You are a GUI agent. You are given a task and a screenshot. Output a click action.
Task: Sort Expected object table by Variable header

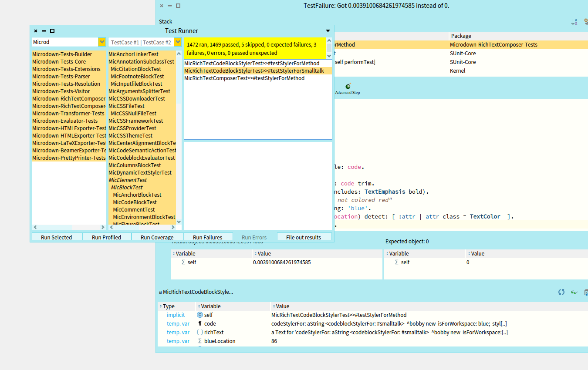click(x=425, y=253)
